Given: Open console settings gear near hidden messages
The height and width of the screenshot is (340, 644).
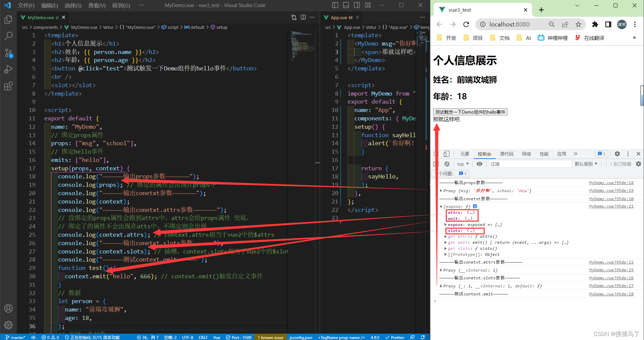Looking at the screenshot, I should [638, 164].
